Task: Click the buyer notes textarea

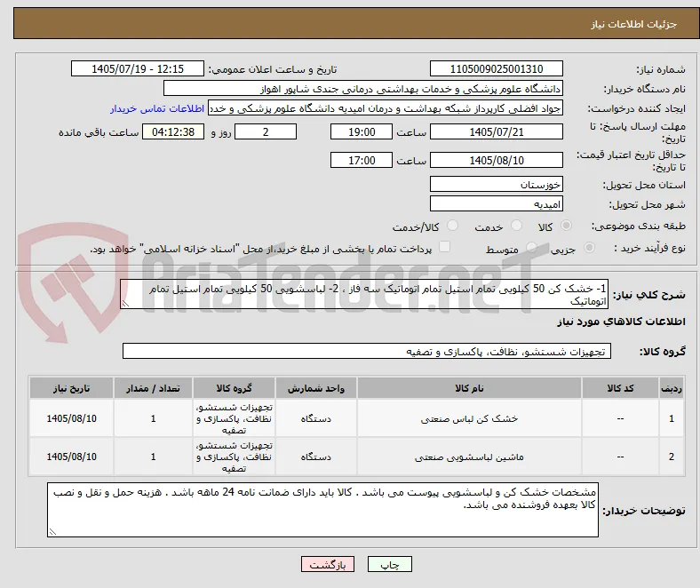Action: (x=322, y=510)
